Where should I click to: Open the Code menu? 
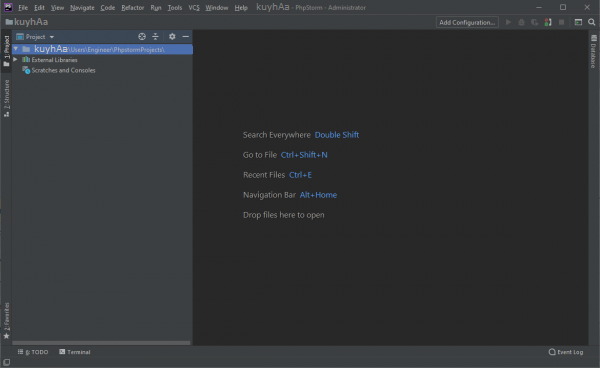pyautogui.click(x=108, y=8)
